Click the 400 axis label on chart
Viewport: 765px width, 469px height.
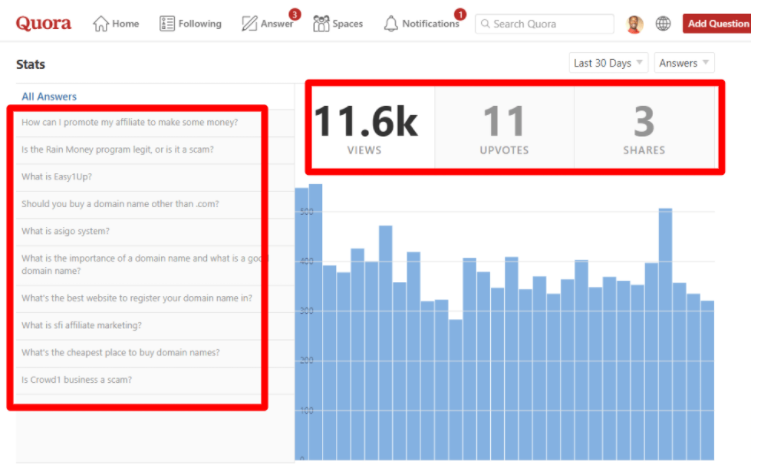point(307,261)
